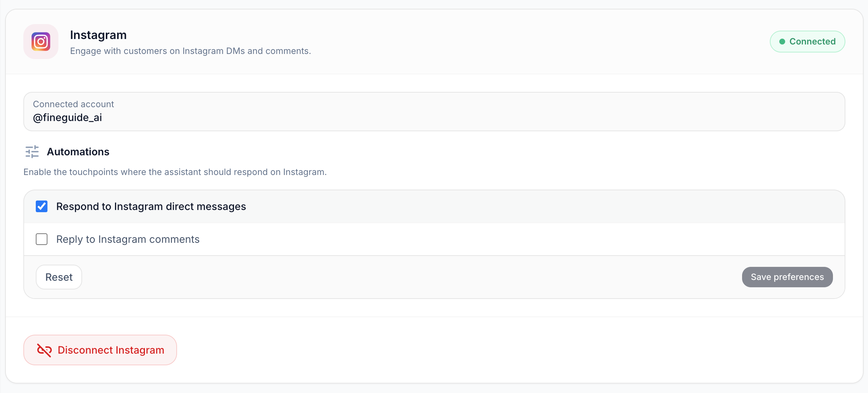This screenshot has height=393, width=868.
Task: Click the Connected status badge
Action: (x=807, y=42)
